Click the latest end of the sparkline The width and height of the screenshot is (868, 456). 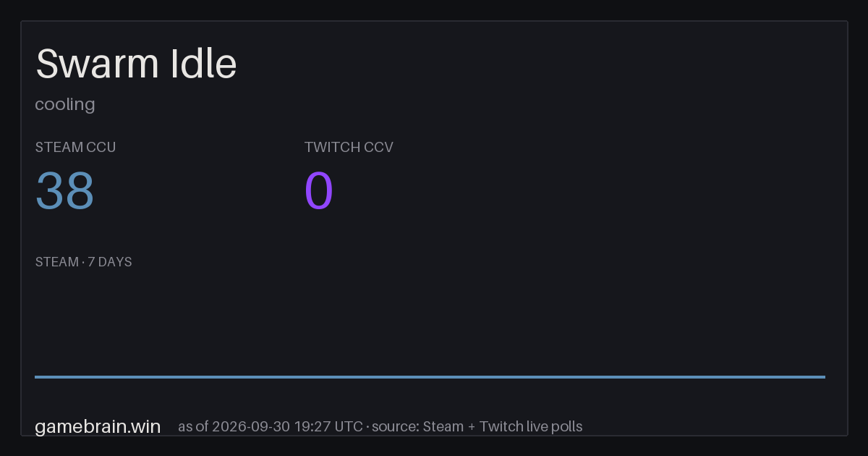(824, 376)
